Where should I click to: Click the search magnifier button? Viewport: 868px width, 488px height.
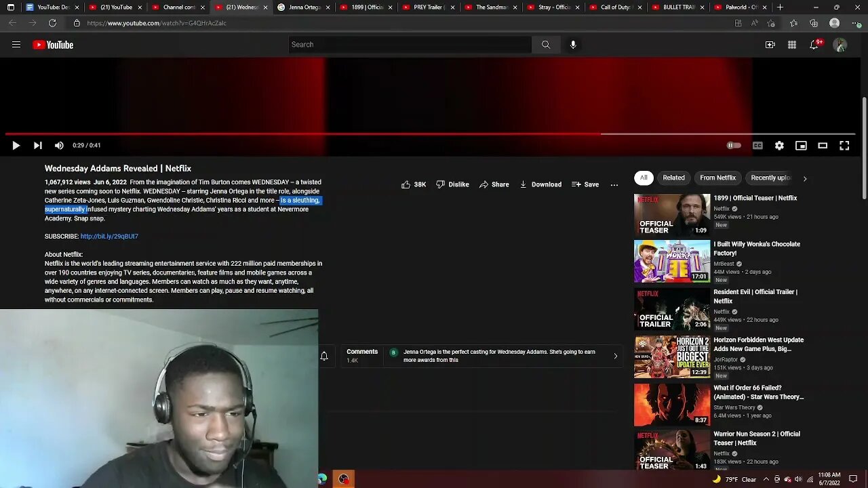(x=546, y=45)
